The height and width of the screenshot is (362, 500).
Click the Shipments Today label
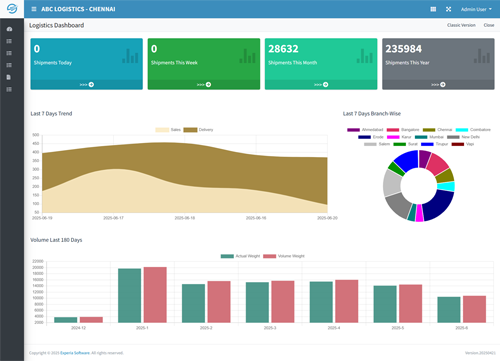[53, 63]
